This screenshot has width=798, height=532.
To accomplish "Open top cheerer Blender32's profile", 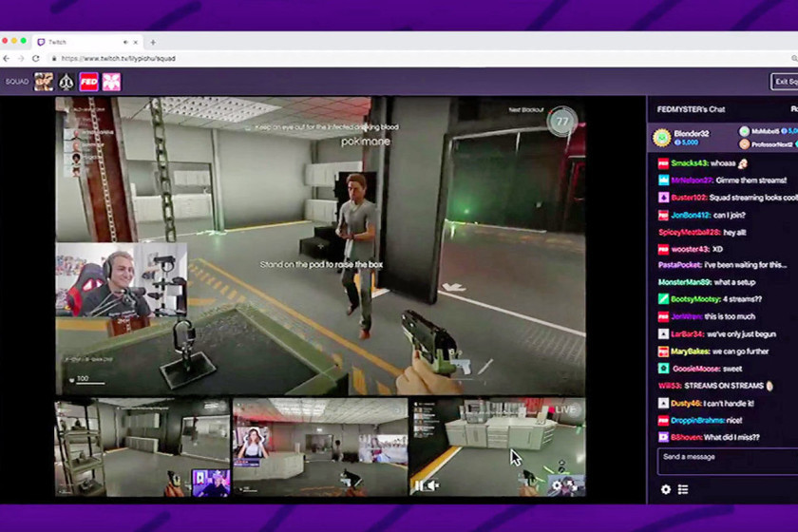I will click(692, 133).
